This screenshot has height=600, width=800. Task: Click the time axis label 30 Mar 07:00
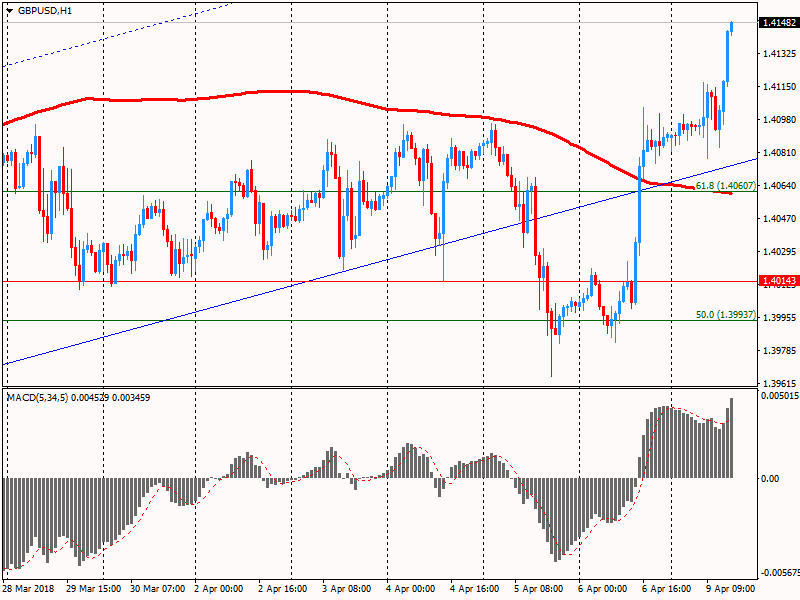158,589
